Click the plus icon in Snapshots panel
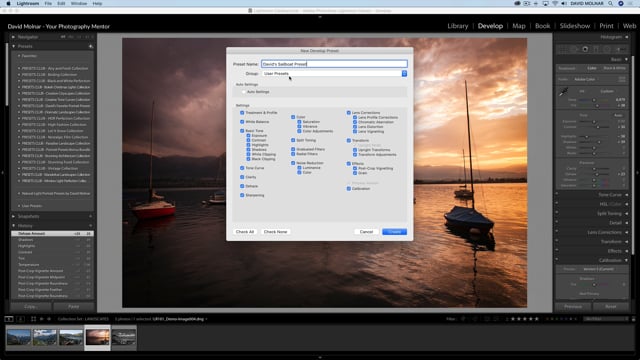Screen dimensions: 640x360 pos(90,216)
